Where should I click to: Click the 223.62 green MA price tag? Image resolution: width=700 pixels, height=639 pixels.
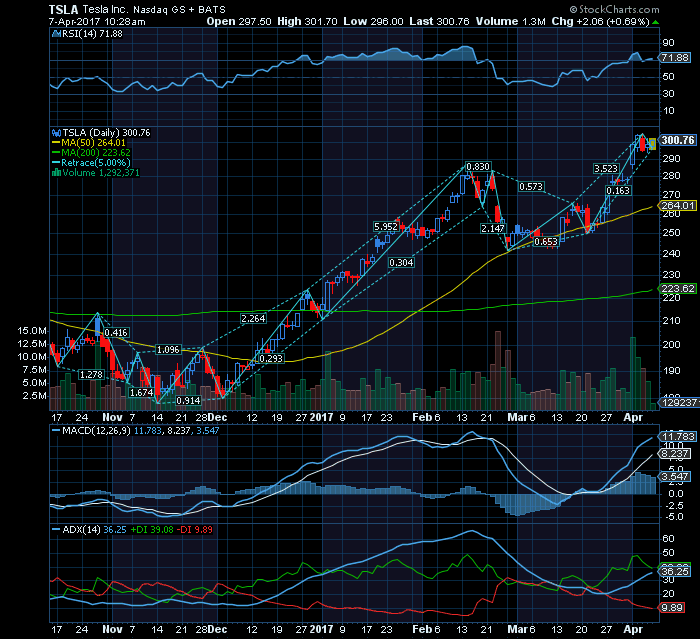[678, 288]
